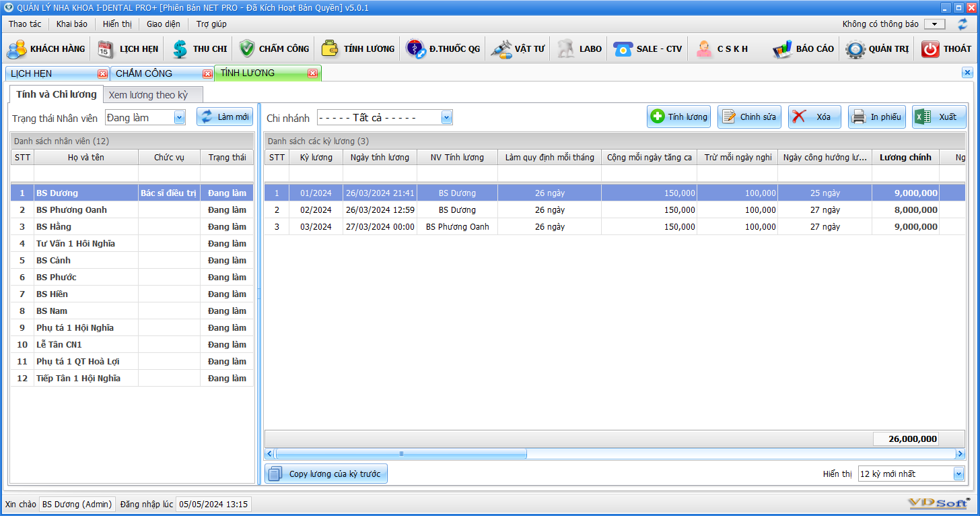Select the Tính và Chi lương tab

[57, 94]
